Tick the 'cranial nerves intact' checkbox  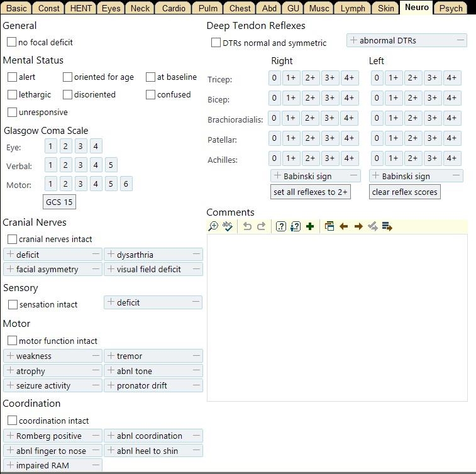(x=12, y=239)
